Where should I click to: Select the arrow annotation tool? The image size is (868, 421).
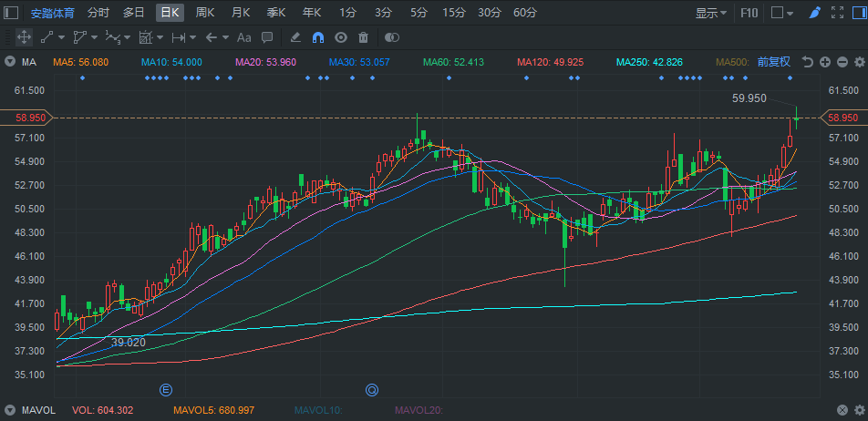tap(211, 37)
